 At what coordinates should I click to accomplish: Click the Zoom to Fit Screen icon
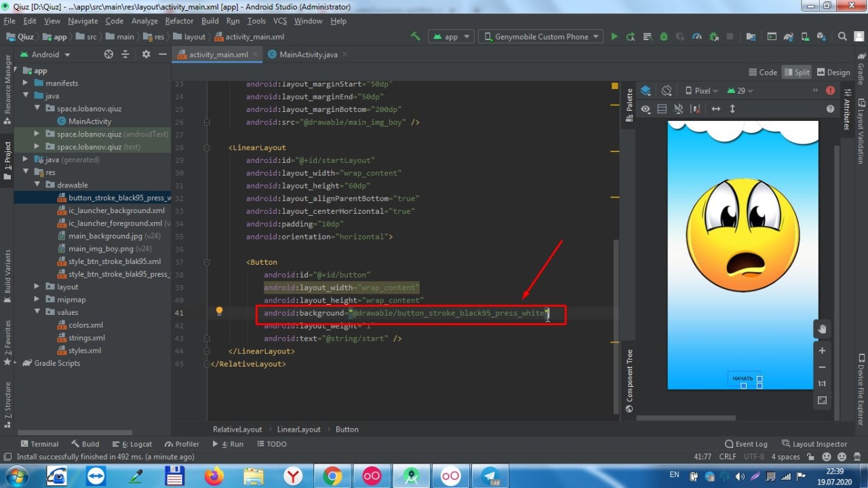click(822, 400)
